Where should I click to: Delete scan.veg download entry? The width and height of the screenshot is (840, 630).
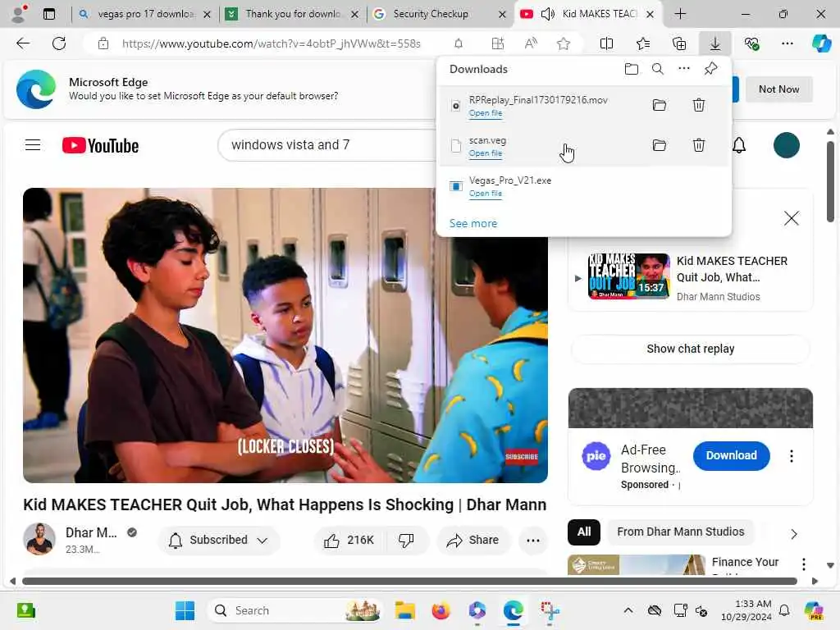click(699, 145)
